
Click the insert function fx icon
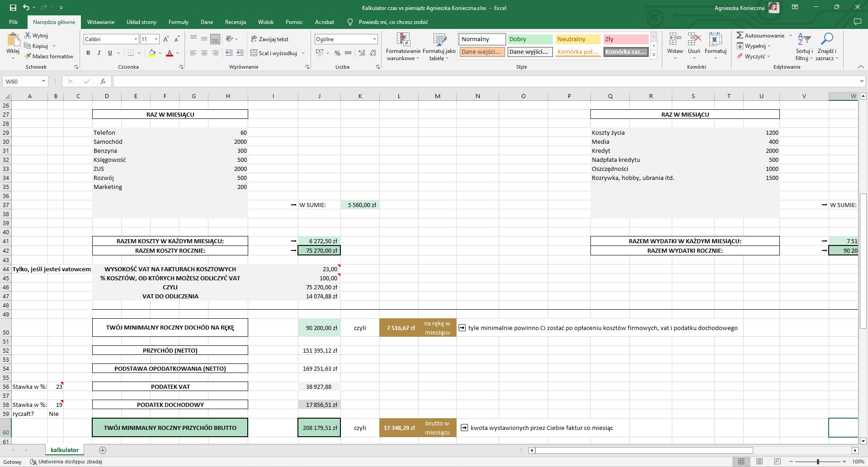click(103, 81)
